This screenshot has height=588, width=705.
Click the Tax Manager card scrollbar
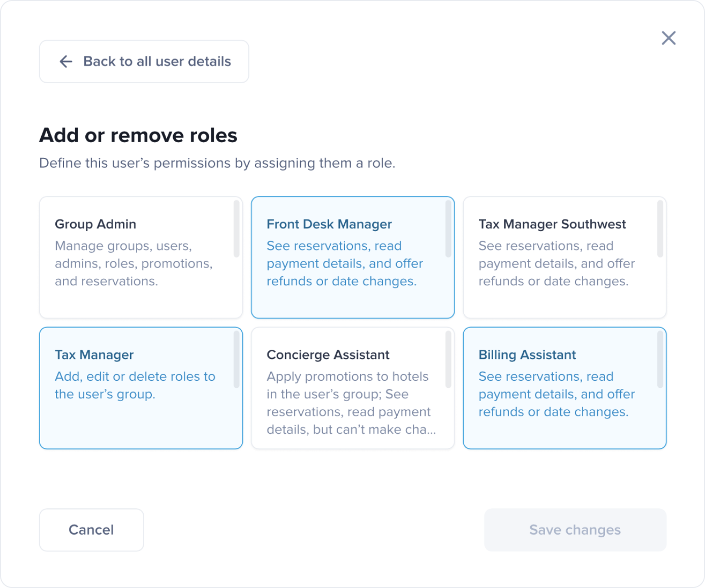click(x=236, y=359)
